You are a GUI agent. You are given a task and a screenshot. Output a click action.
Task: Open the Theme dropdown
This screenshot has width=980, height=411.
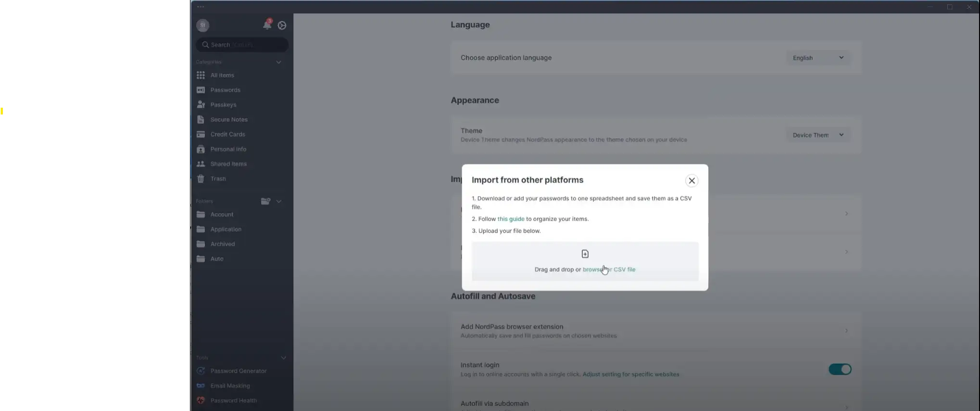[x=818, y=135]
